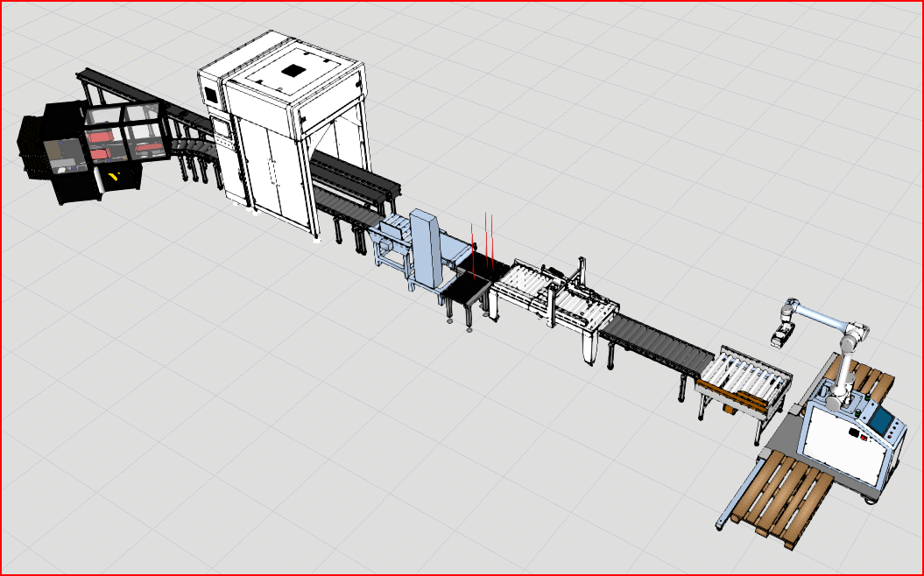Select the white robot arm upper link
Image resolution: width=924 pixels, height=576 pixels.
(817, 316)
